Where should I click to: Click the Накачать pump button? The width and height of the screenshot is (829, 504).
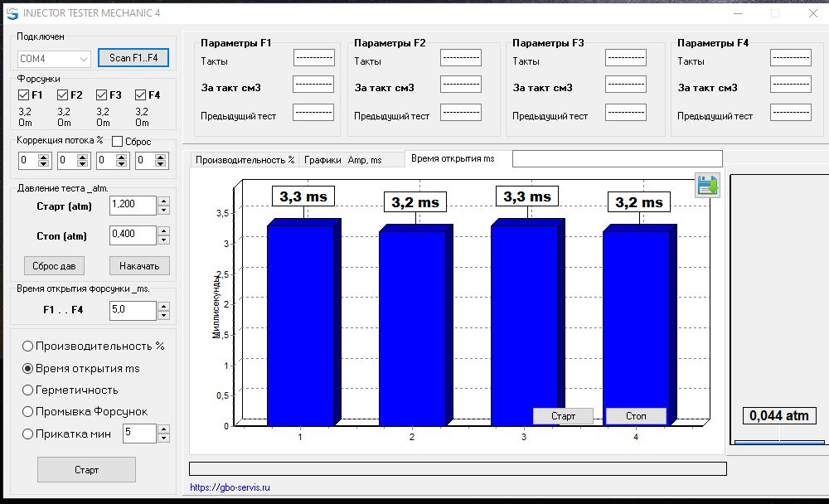pos(139,265)
